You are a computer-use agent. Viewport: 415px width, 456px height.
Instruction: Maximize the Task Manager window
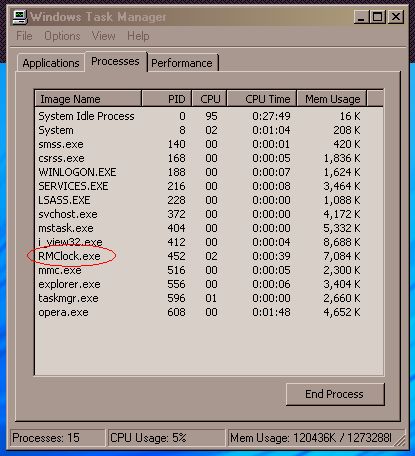click(378, 17)
